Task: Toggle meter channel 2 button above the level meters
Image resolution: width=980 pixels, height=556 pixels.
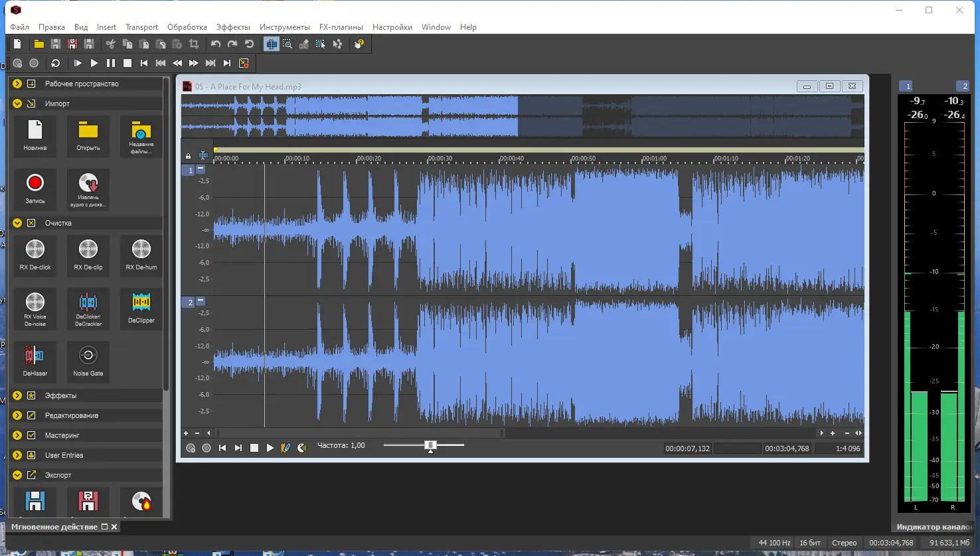Action: 963,86
